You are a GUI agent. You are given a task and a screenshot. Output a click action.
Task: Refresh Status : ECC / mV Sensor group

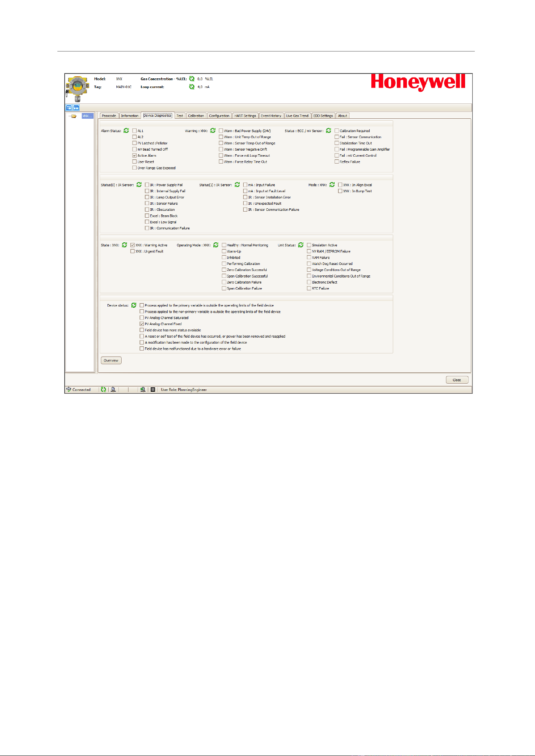(329, 131)
